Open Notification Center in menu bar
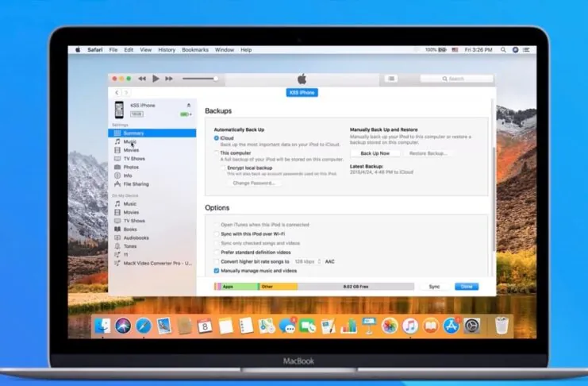The width and height of the screenshot is (588, 386). pos(526,49)
